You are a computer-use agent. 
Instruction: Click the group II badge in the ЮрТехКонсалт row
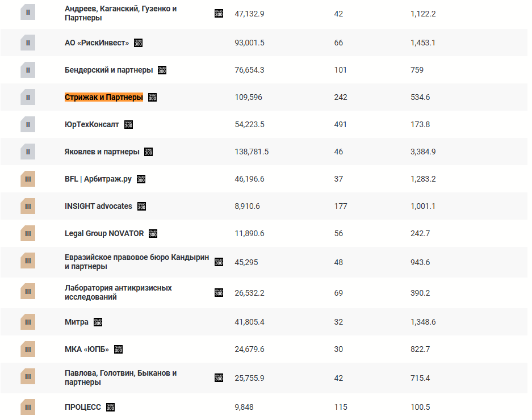[x=28, y=124]
